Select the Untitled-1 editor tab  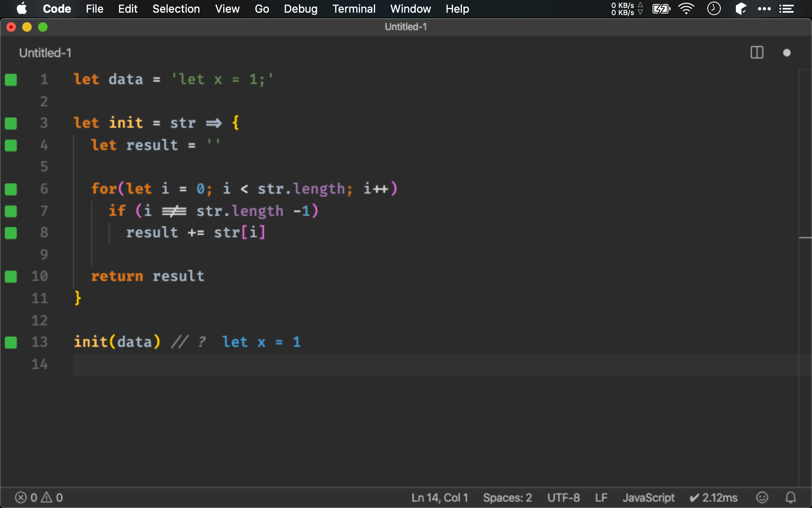coord(45,53)
